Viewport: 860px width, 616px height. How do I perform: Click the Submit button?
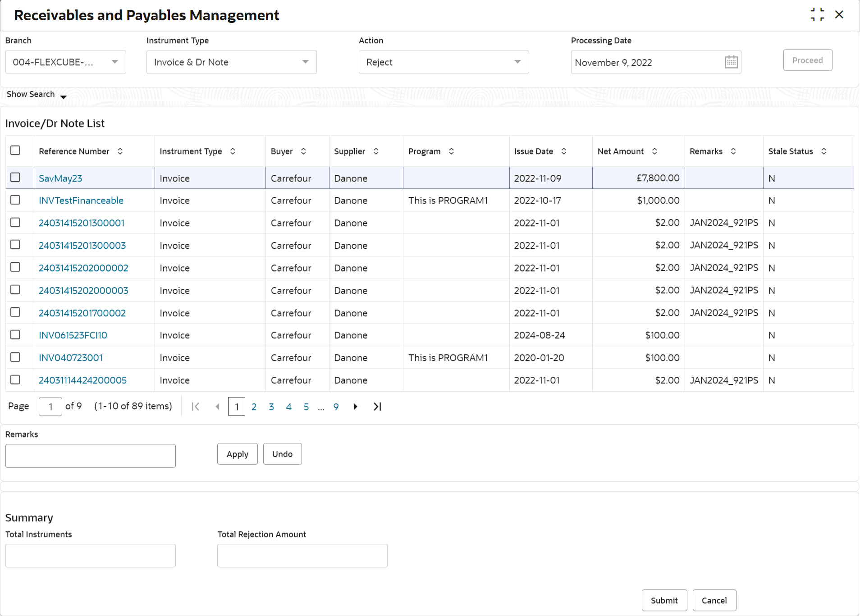[664, 600]
